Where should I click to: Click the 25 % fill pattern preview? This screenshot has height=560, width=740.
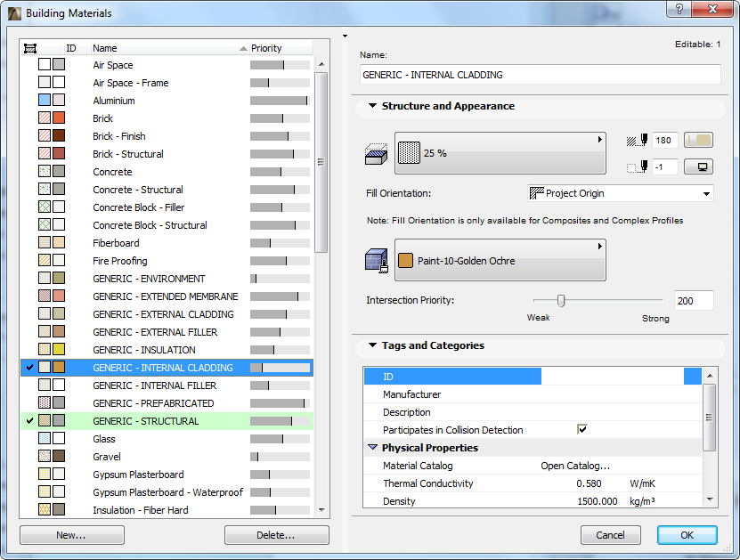coord(409,153)
